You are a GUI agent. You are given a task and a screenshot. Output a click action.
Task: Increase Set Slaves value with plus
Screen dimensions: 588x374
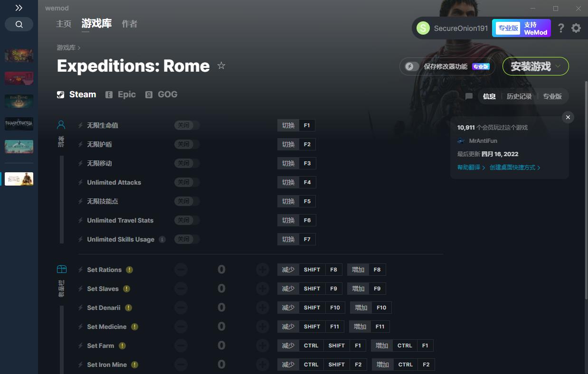tap(262, 289)
